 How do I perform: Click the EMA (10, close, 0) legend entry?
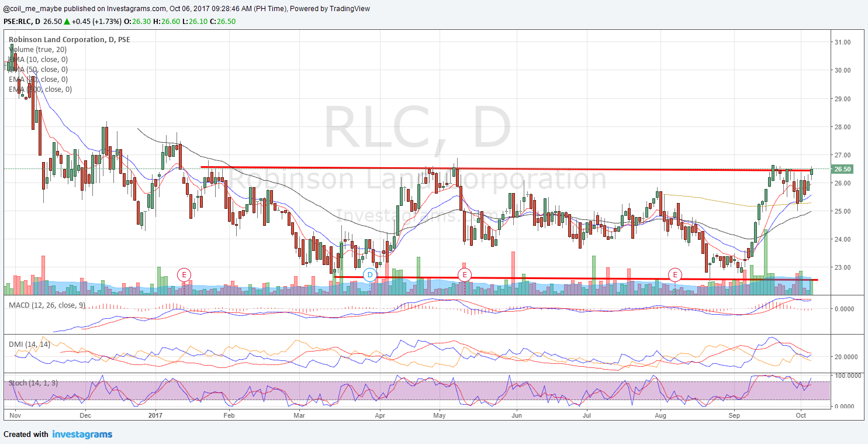38,60
